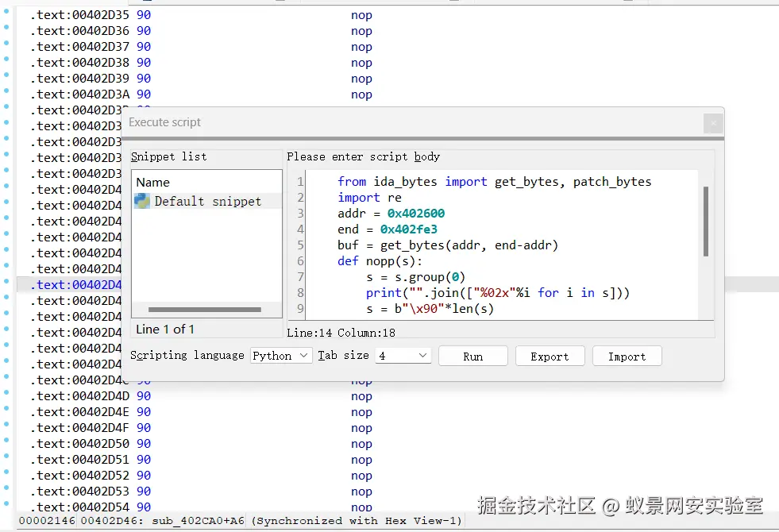Viewport: 779px width, 532px height.
Task: Open the Scripting language Python dropdown
Action: (281, 356)
